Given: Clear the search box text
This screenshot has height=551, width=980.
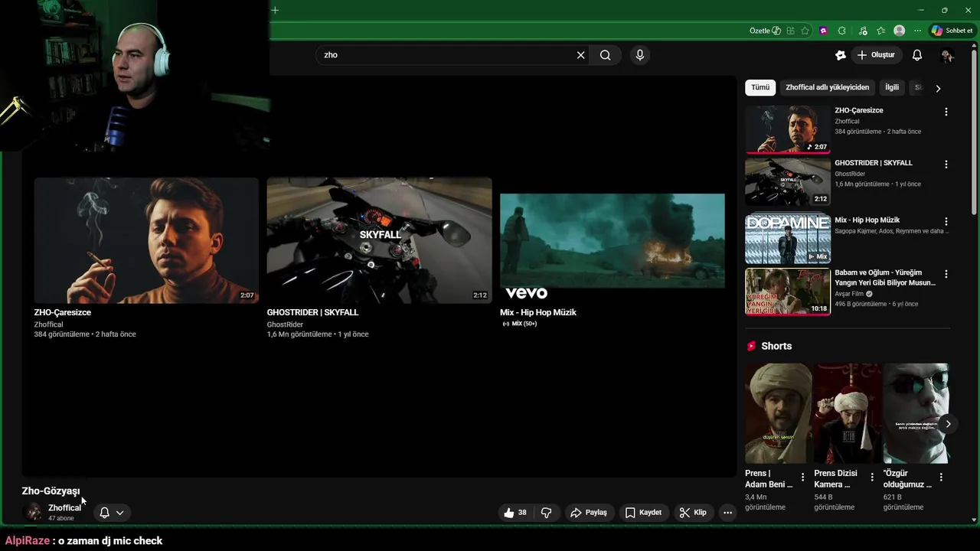Looking at the screenshot, I should coord(580,55).
